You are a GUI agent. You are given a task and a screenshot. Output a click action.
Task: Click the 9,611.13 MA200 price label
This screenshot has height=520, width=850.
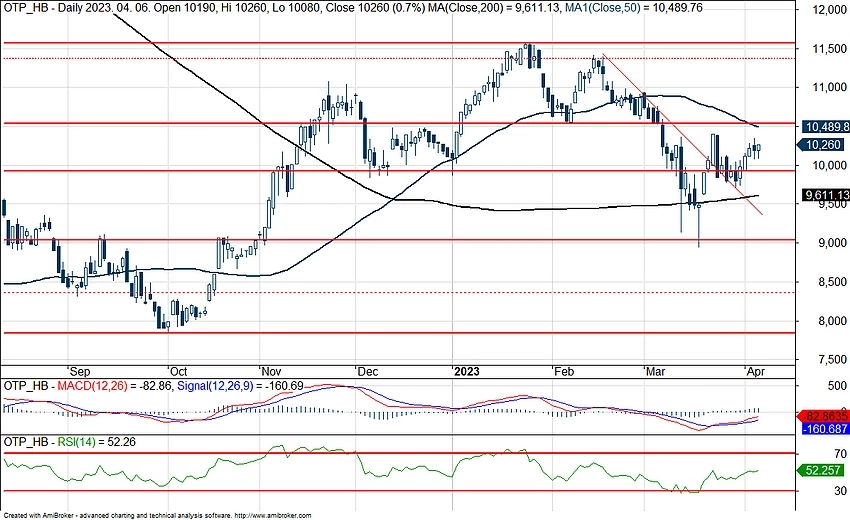pyautogui.click(x=826, y=195)
